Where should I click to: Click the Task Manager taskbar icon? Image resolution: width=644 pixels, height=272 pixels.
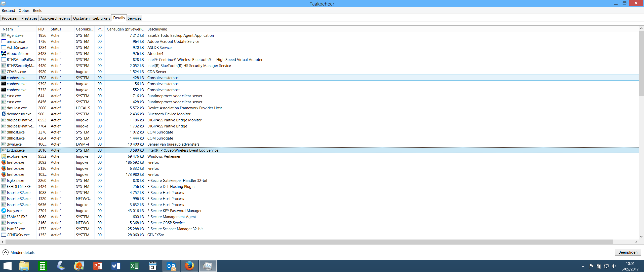(x=208, y=266)
